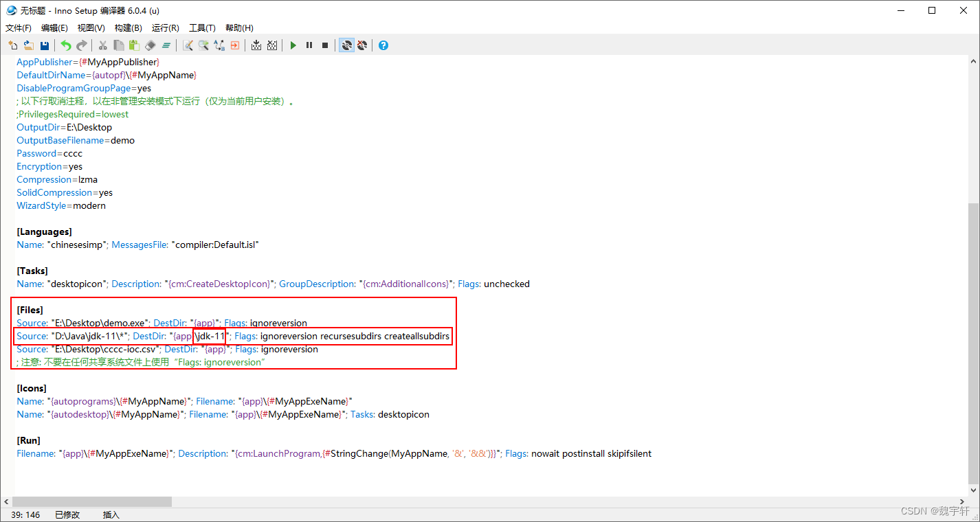Click the OutputBaseFilename=demo line

pos(76,140)
